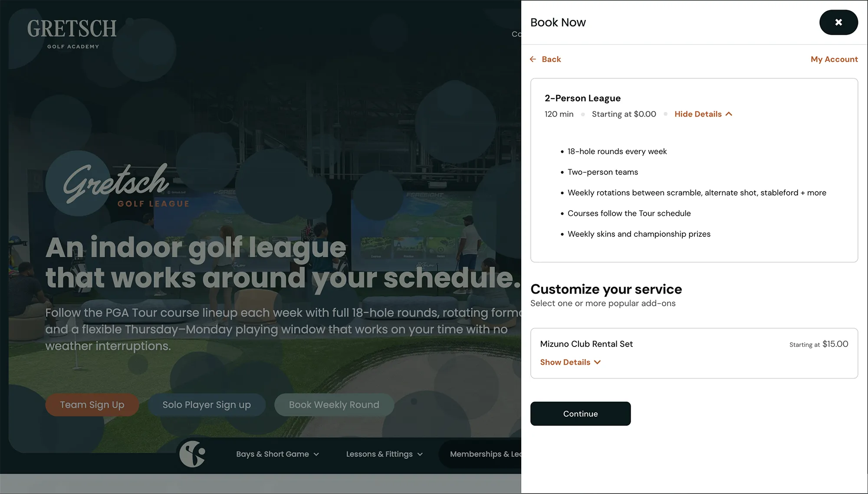Click the 'Book Now' panel title

558,22
